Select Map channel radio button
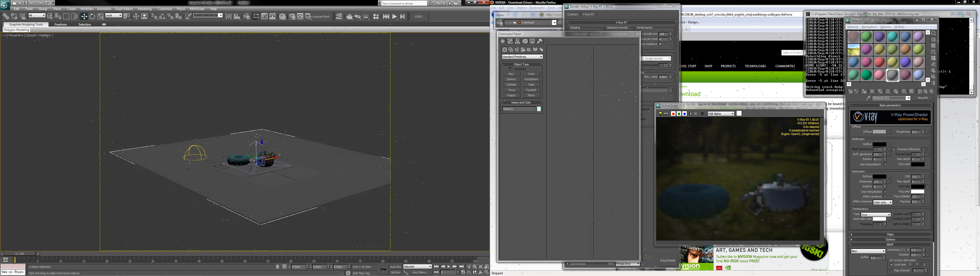Screen dimensions: 980x276 point(891,270)
